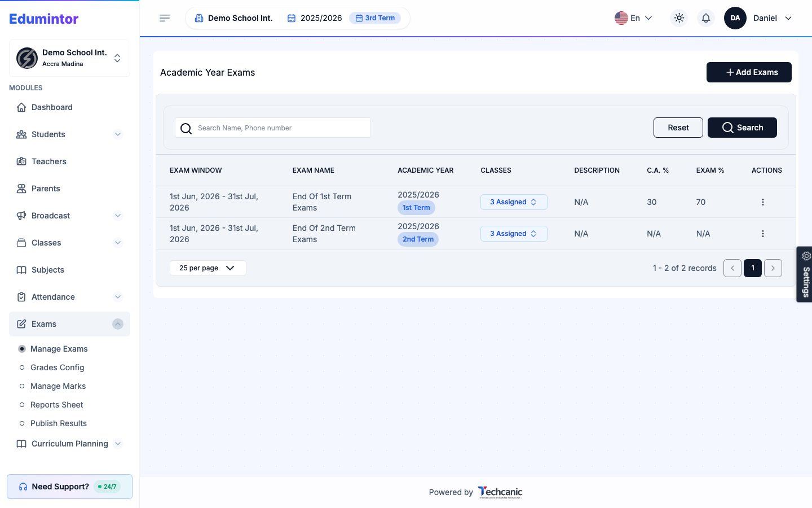This screenshot has width=812, height=508.
Task: Click the Demo School logo thumbnail
Action: click(27, 58)
